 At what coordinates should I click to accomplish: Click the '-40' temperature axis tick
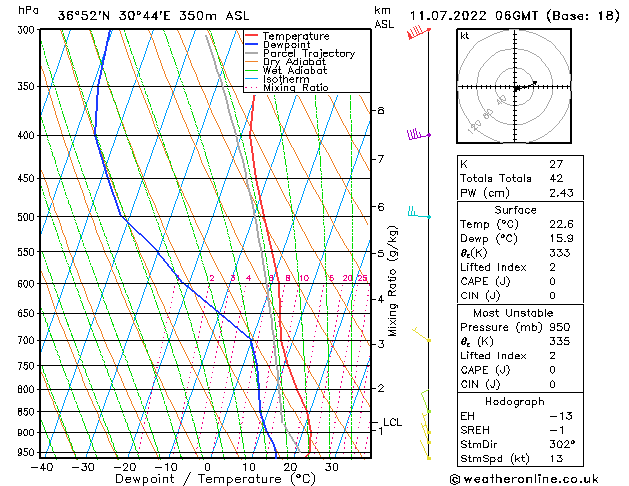tap(42, 467)
